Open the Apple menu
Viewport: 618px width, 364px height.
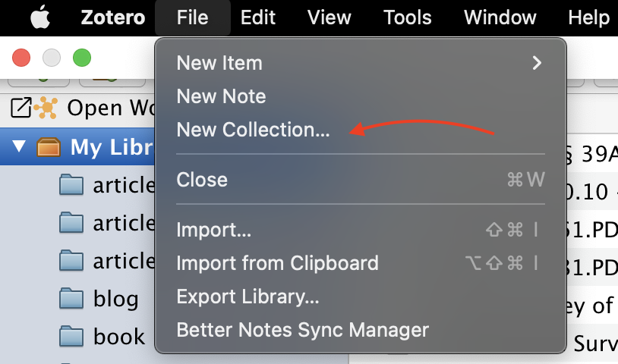40,17
